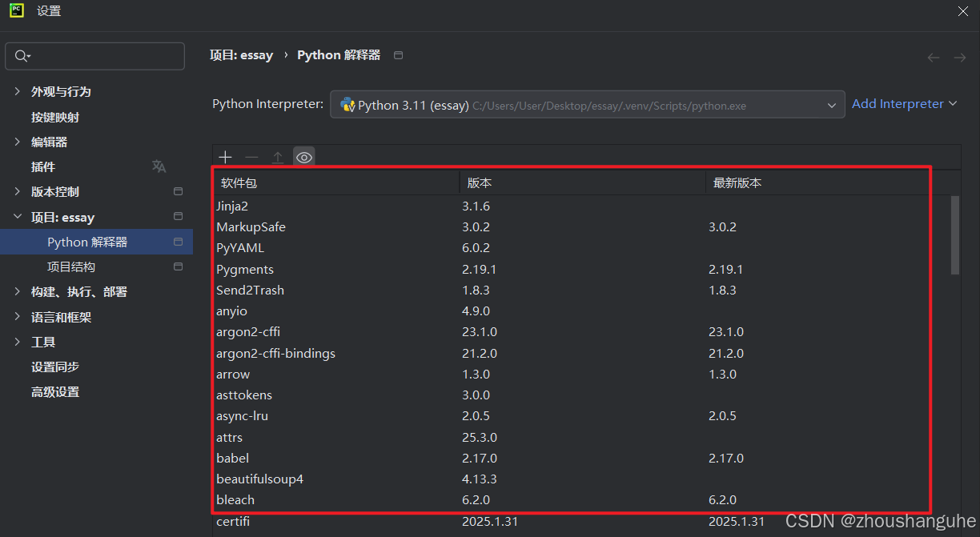Click the plugins language translate icon
980x537 pixels.
point(159,166)
